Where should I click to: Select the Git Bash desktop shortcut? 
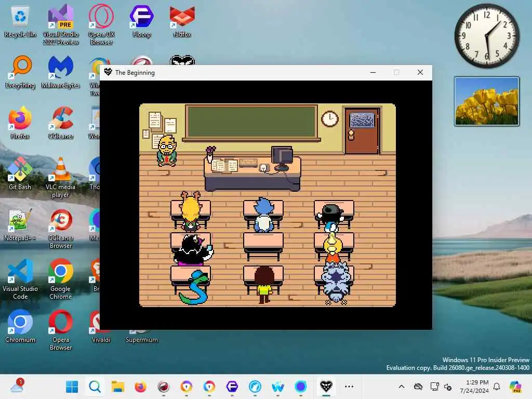pyautogui.click(x=20, y=174)
